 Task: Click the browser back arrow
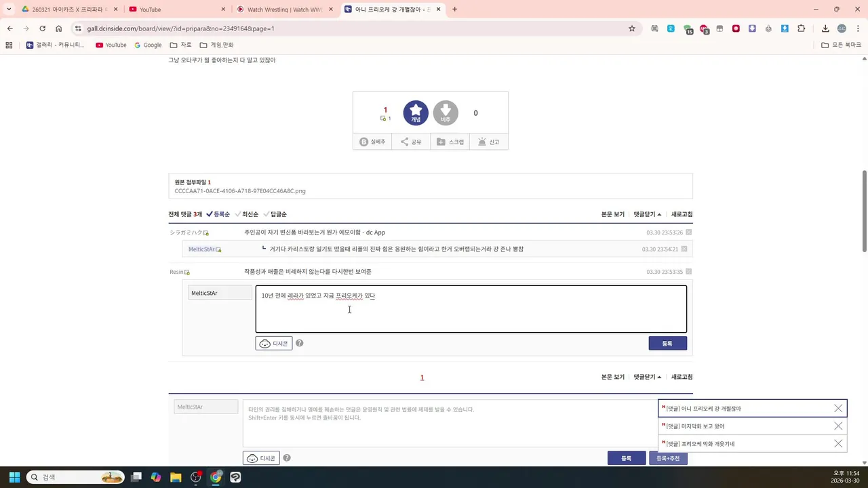tap(9, 28)
